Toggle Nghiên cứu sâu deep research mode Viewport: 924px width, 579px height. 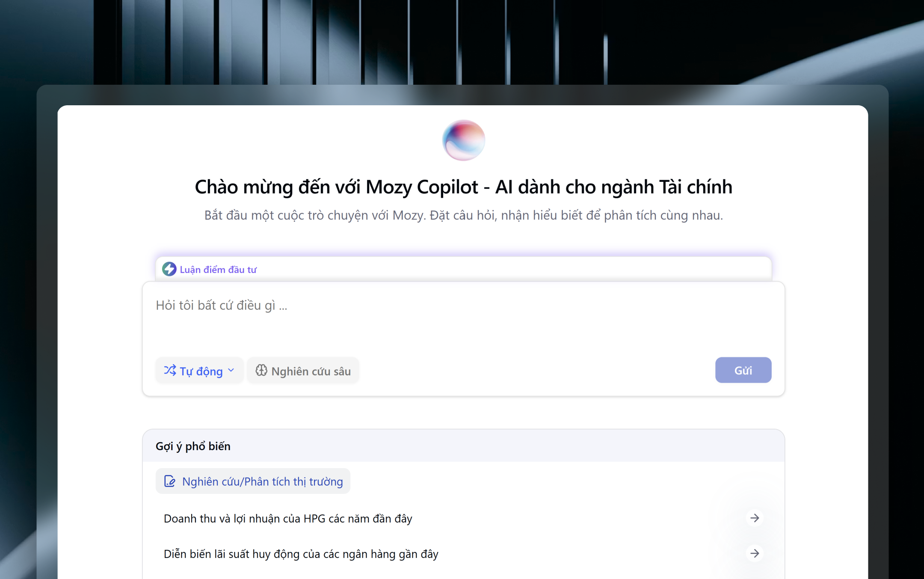[303, 371]
